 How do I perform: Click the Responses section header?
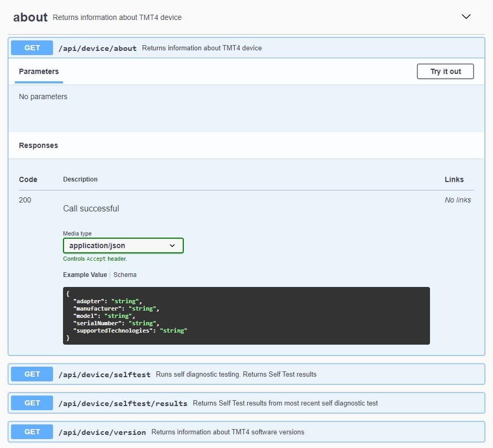(38, 145)
